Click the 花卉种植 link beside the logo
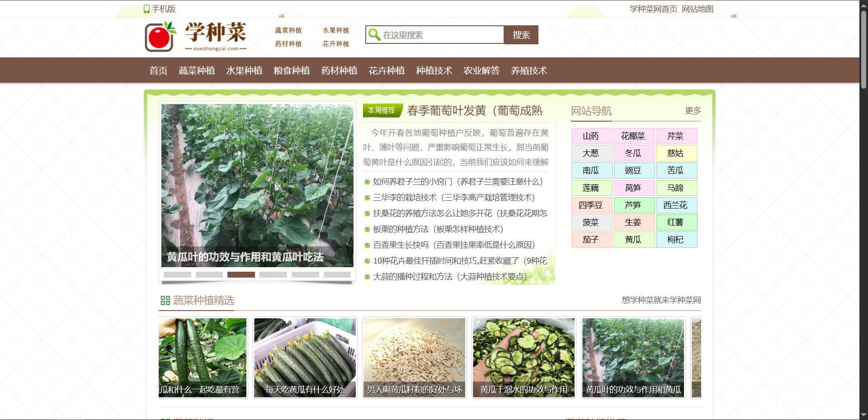This screenshot has width=868, height=420. (336, 44)
